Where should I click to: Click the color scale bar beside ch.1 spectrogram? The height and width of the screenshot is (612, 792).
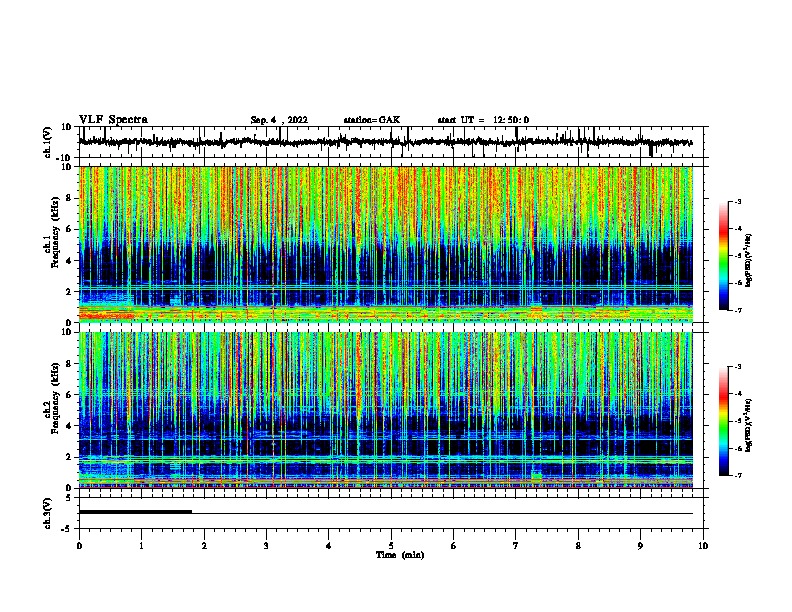pos(724,256)
